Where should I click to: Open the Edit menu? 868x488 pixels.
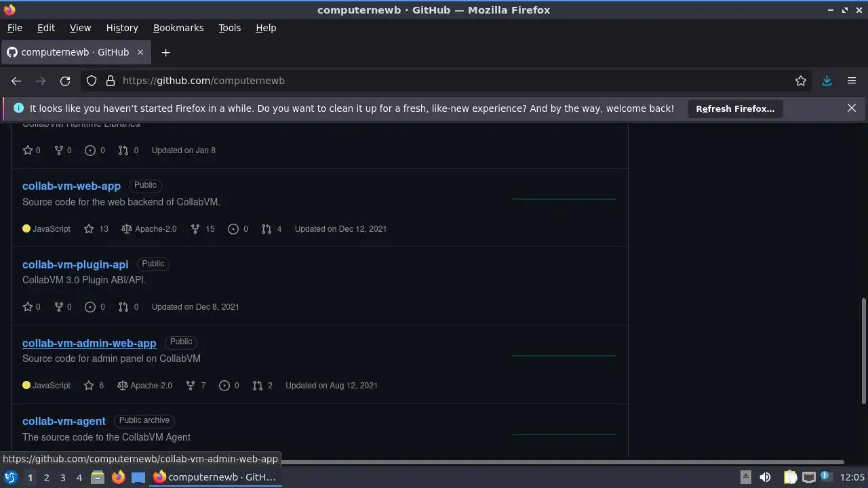tap(46, 28)
